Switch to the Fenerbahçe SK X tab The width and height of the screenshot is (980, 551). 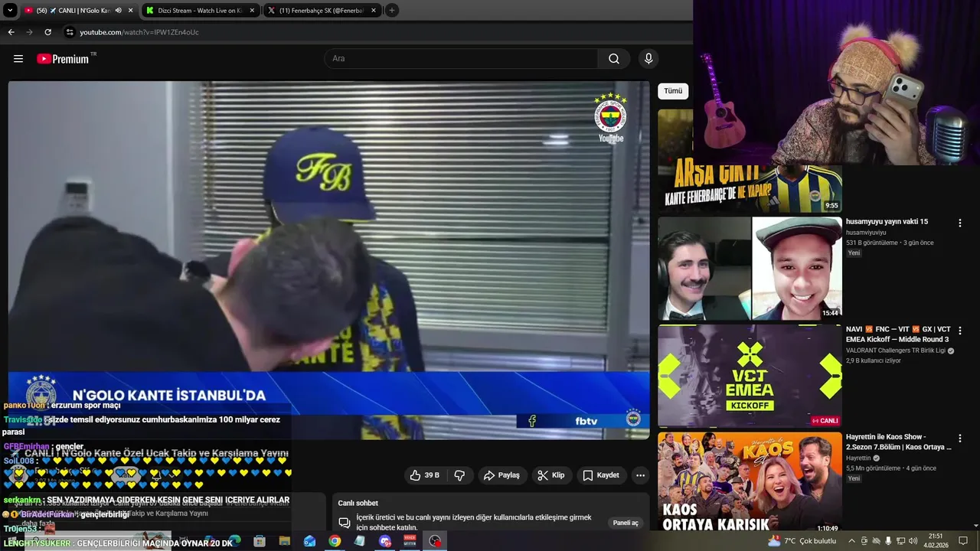pyautogui.click(x=322, y=11)
